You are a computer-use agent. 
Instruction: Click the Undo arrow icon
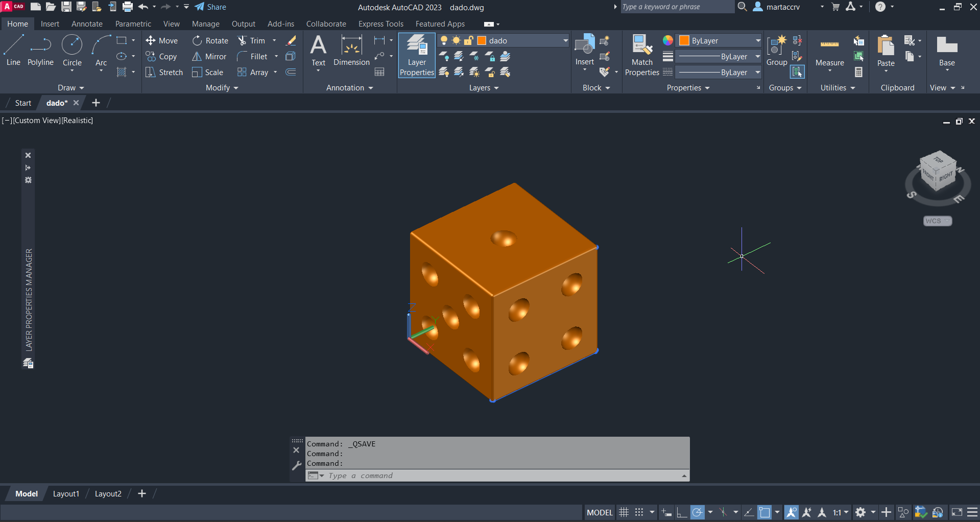click(143, 7)
